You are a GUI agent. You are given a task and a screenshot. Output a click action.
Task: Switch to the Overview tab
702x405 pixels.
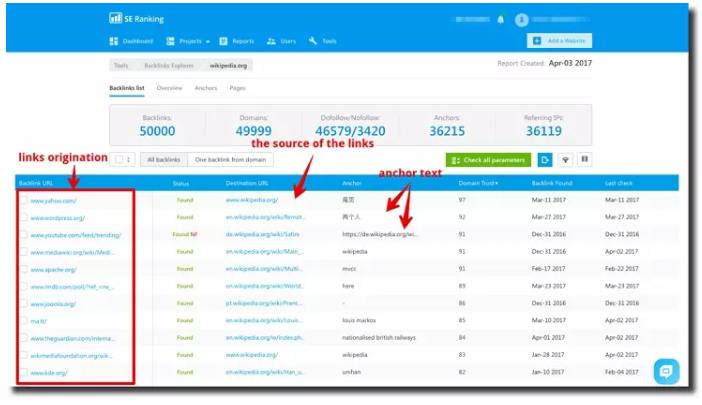click(x=169, y=88)
